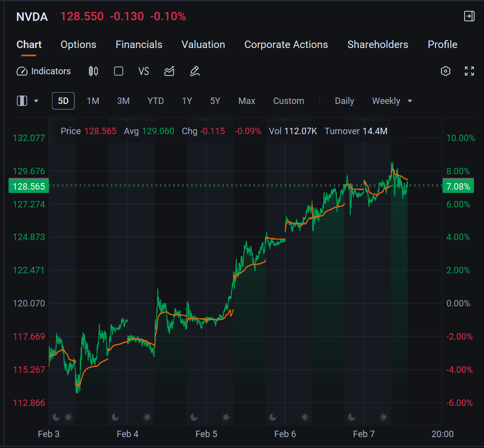484x448 pixels.
Task: Open the Corporate Actions tab
Action: (286, 45)
